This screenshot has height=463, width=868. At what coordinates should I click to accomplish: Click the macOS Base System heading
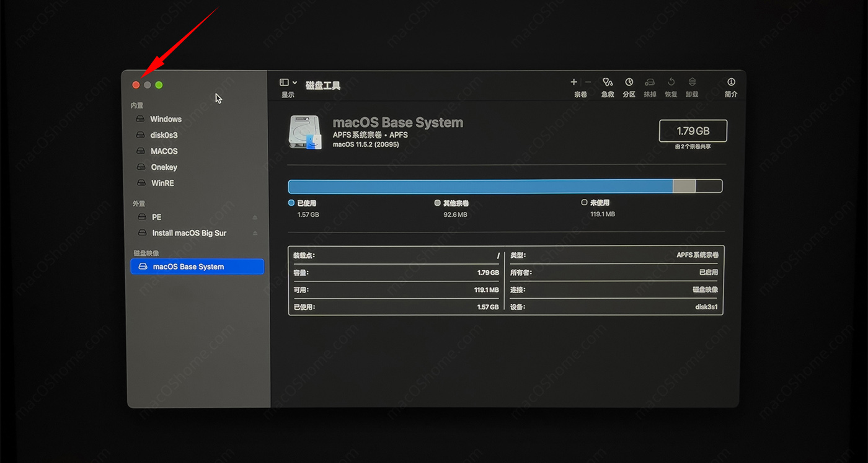tap(398, 122)
